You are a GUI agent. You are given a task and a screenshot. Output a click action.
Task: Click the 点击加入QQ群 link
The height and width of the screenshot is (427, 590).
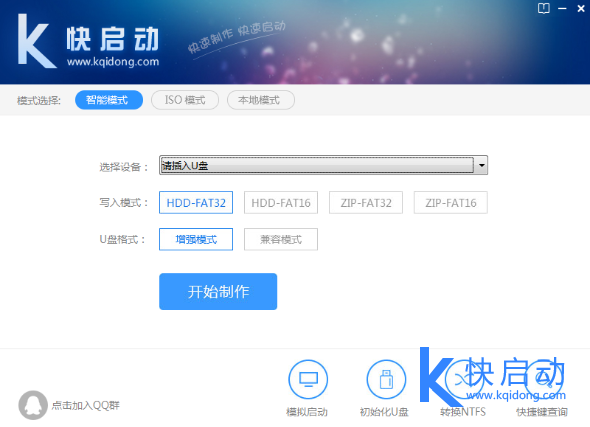pyautogui.click(x=85, y=405)
